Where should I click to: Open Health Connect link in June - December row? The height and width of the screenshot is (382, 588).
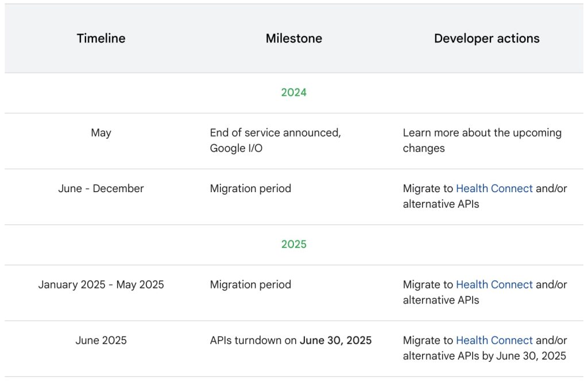[494, 189]
